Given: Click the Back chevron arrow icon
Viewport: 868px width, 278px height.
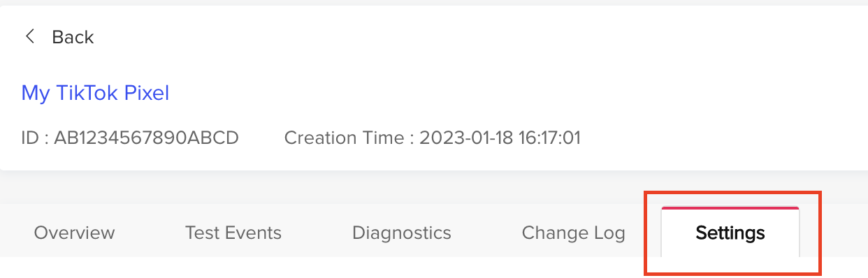Looking at the screenshot, I should (29, 36).
